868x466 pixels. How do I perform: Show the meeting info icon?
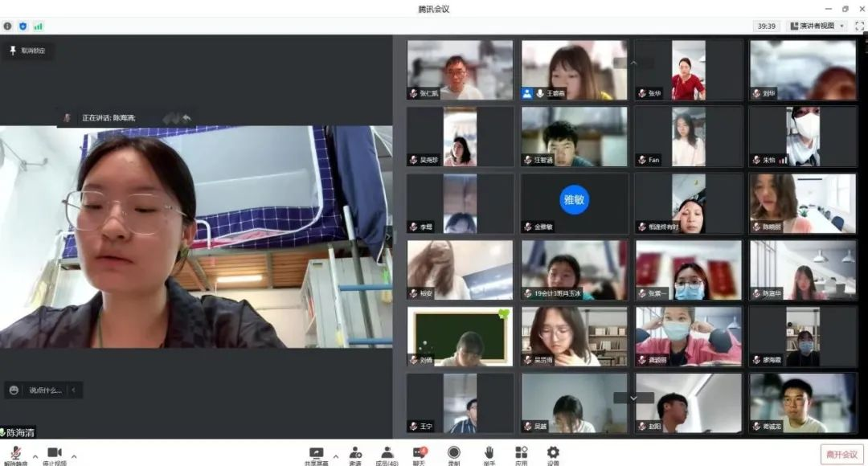click(x=8, y=26)
